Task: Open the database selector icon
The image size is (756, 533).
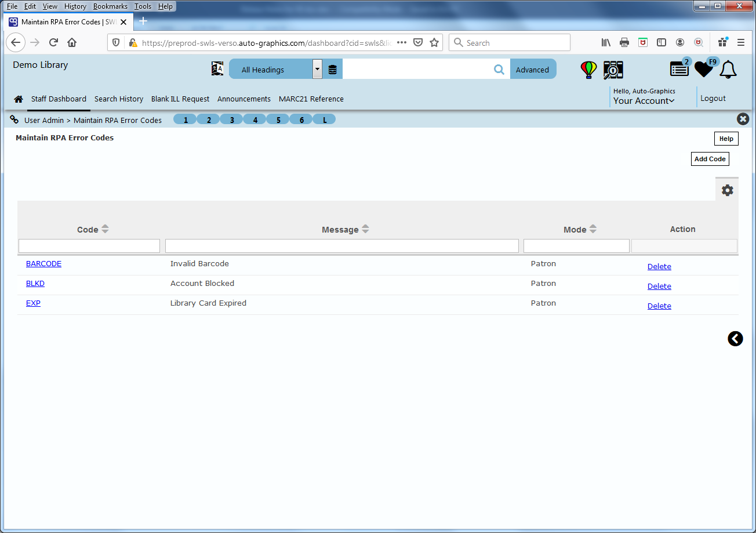Action: coord(332,70)
